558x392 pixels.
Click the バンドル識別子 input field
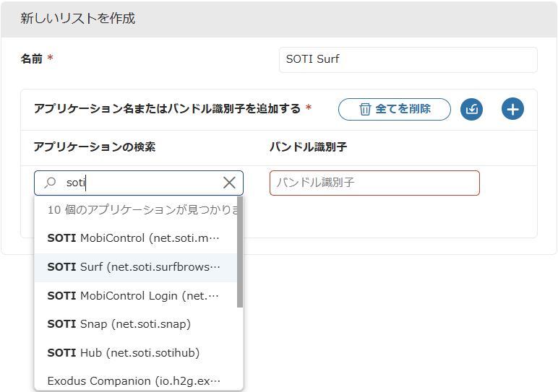(x=374, y=183)
